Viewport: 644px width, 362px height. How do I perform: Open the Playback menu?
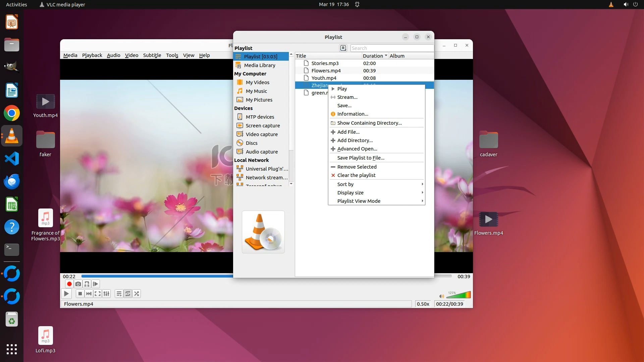pyautogui.click(x=92, y=55)
